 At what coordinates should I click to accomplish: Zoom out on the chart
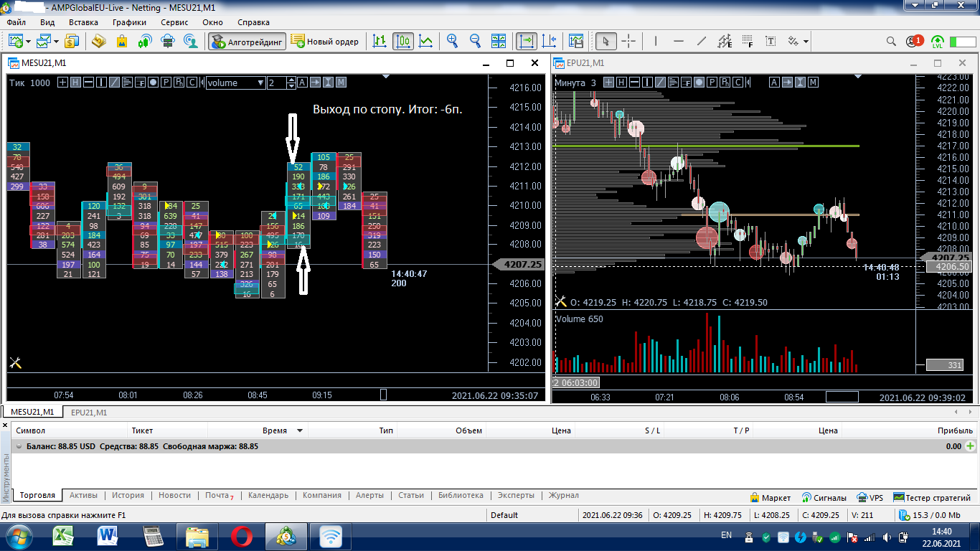click(476, 41)
